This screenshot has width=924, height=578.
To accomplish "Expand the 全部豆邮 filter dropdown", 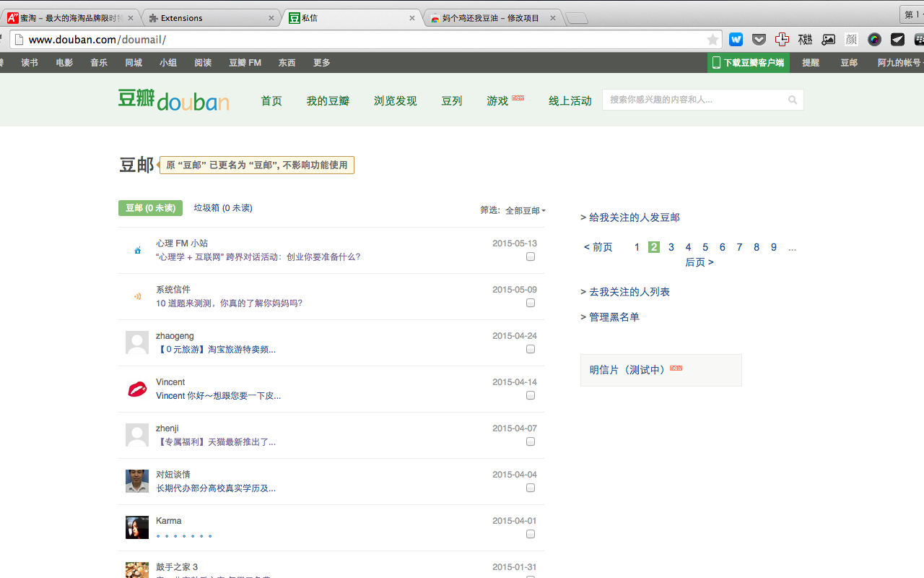I will click(525, 211).
